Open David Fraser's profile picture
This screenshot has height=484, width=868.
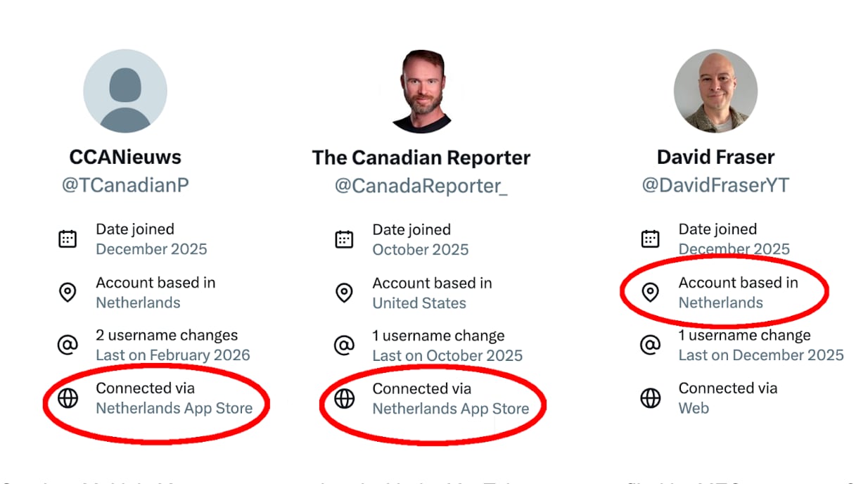[715, 89]
